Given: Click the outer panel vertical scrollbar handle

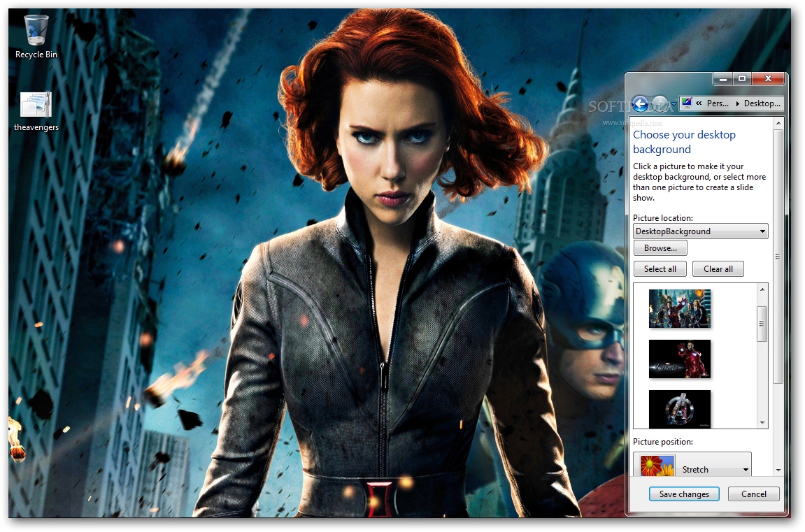Looking at the screenshot, I should point(778,255).
